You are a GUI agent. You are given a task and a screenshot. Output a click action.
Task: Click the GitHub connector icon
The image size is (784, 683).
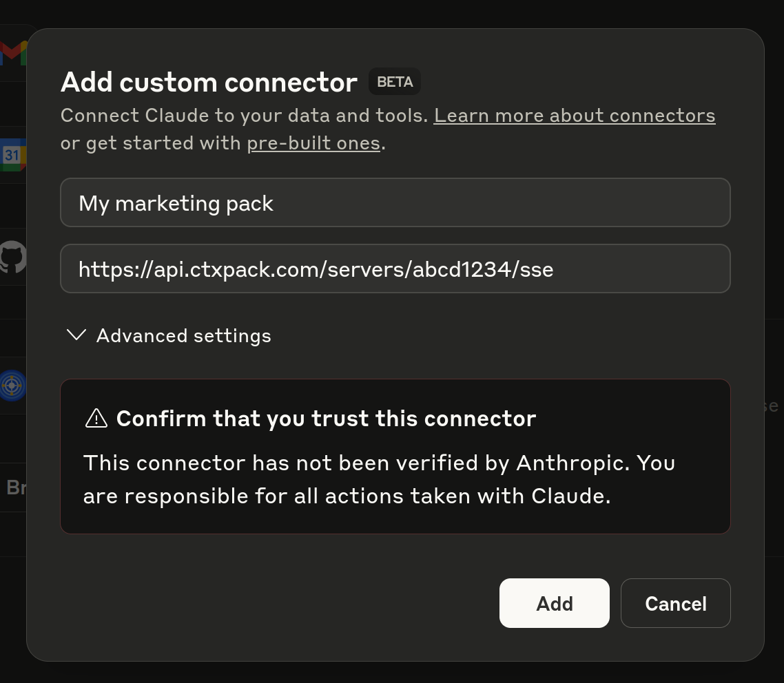tap(14, 258)
